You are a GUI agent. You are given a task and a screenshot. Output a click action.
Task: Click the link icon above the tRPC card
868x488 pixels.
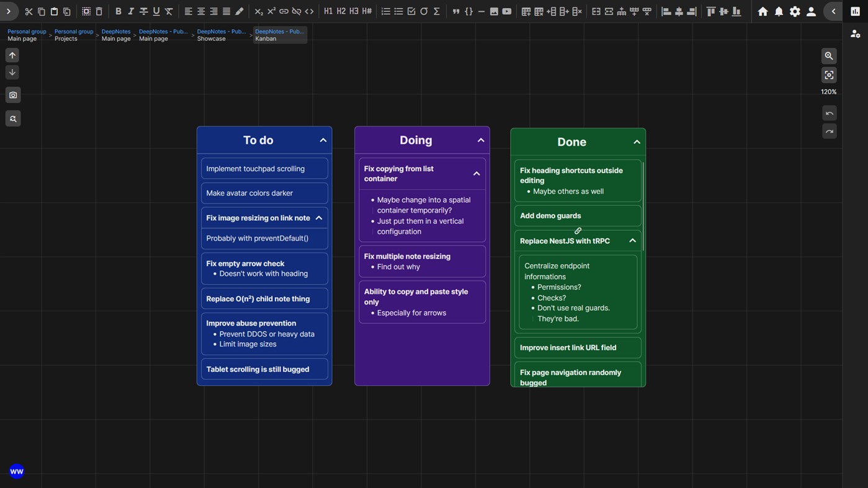pyautogui.click(x=578, y=230)
